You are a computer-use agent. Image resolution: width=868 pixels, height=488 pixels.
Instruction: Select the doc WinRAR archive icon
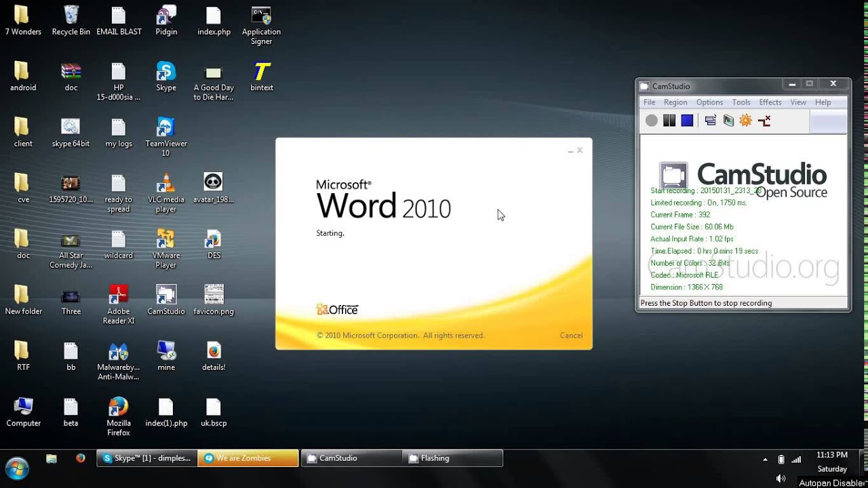click(x=71, y=77)
